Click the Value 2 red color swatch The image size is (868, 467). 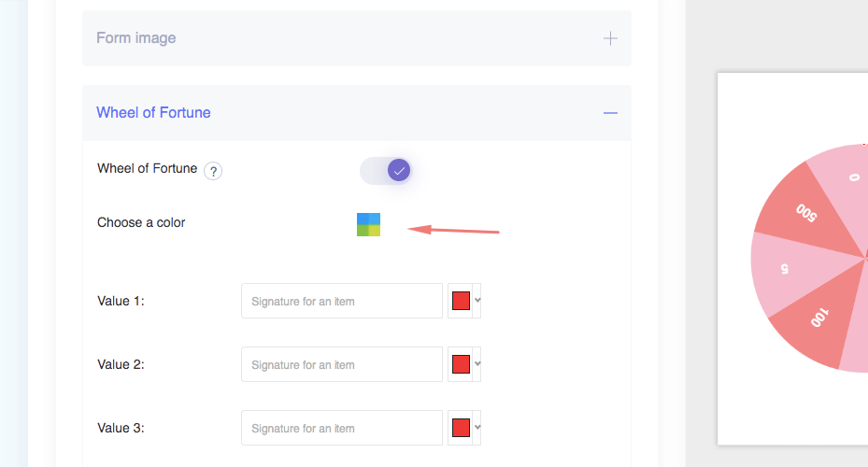pyautogui.click(x=461, y=364)
